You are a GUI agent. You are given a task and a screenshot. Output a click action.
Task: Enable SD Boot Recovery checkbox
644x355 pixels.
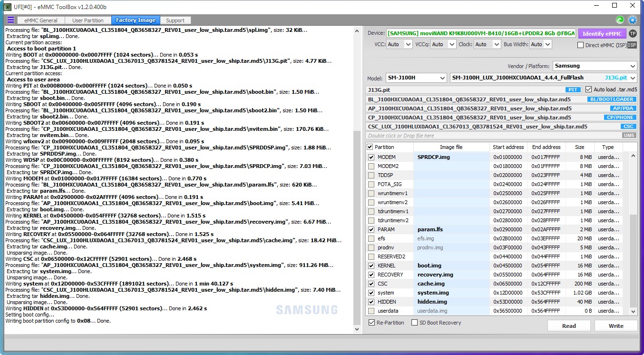point(415,323)
